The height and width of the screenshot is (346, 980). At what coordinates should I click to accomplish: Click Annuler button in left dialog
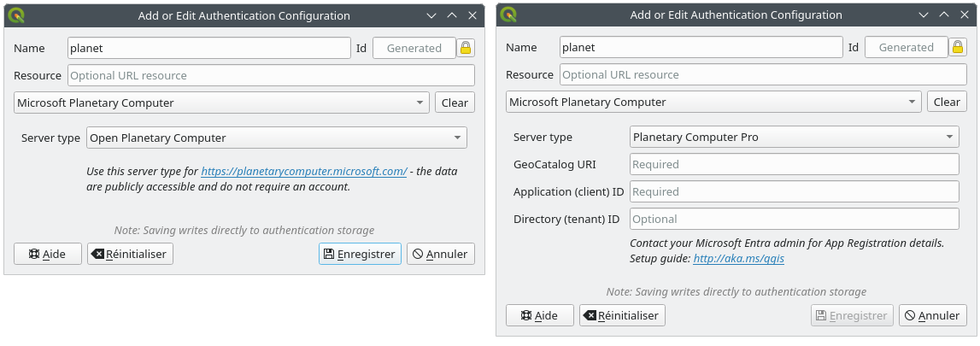coord(441,255)
